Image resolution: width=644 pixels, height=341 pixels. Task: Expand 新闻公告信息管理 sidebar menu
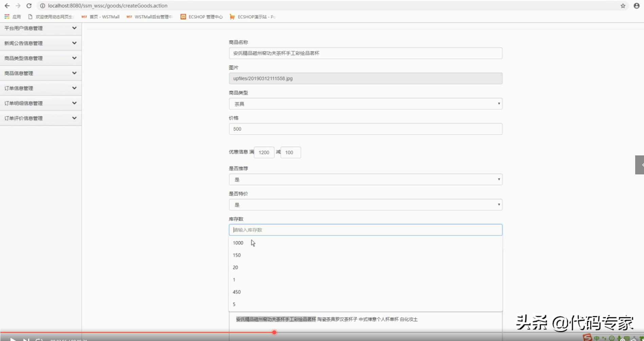41,43
